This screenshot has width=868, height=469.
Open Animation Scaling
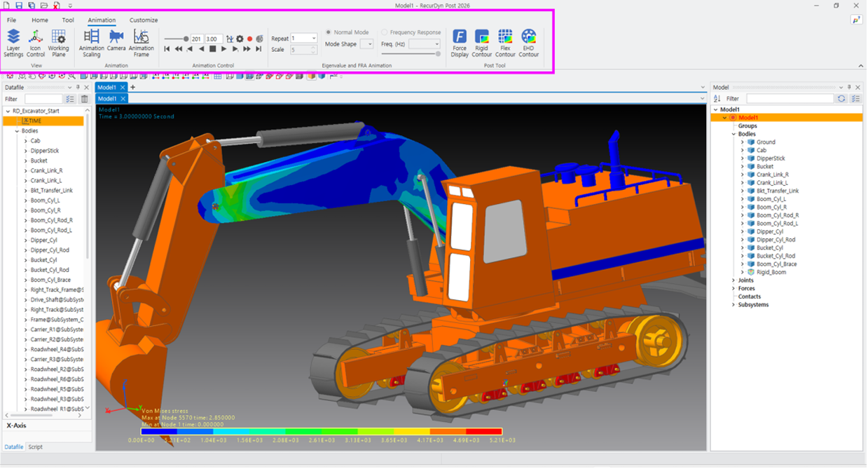pos(92,43)
